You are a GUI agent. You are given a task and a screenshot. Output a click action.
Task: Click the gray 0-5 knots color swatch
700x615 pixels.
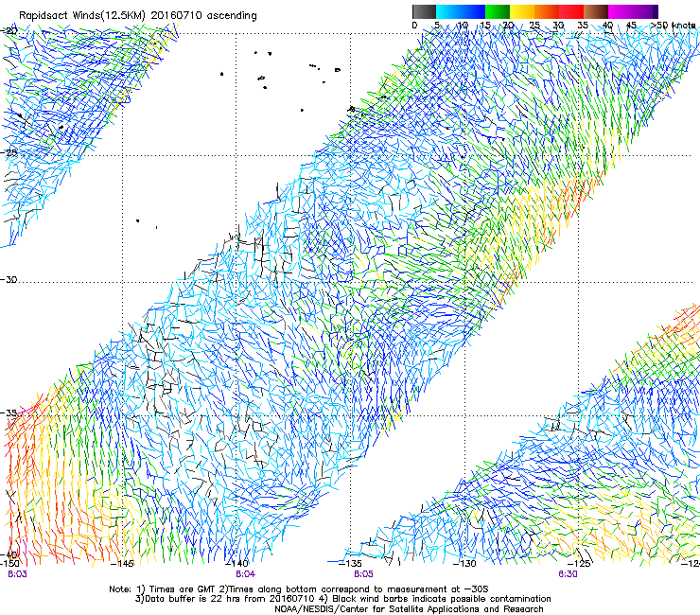click(424, 11)
